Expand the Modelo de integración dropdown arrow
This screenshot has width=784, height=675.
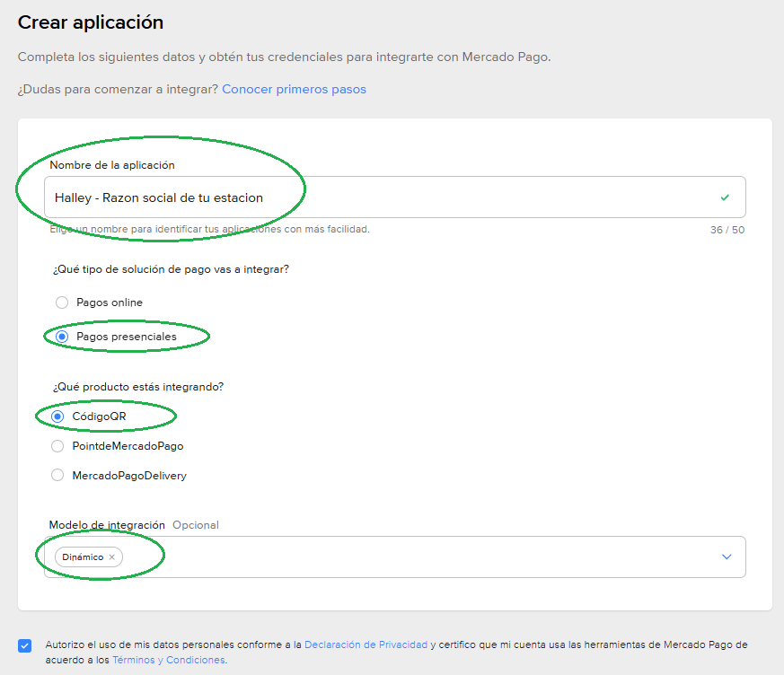(x=727, y=557)
